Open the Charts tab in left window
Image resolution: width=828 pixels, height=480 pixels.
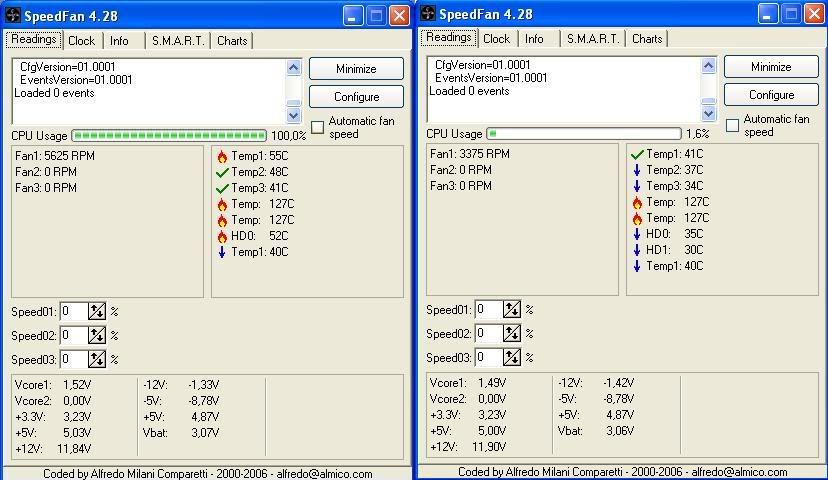232,41
